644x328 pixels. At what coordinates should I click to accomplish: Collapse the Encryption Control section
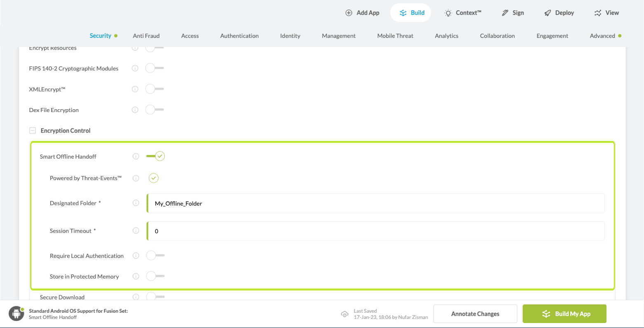[x=32, y=130]
